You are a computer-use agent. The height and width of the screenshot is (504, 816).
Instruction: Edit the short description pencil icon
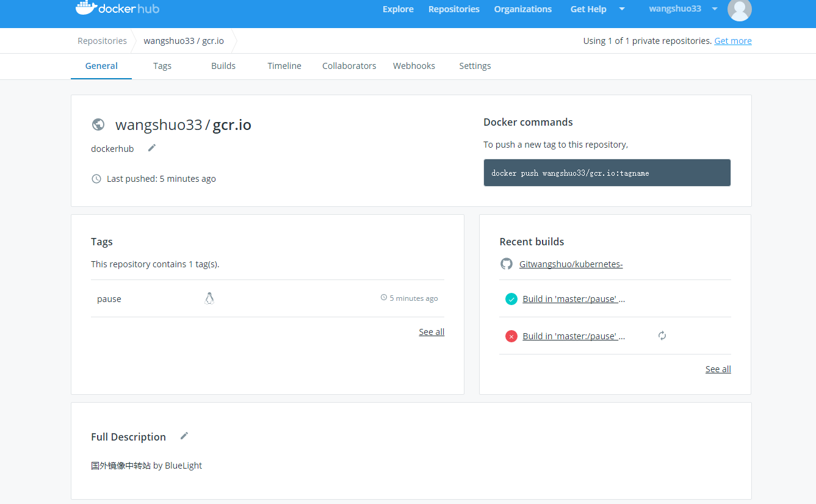pyautogui.click(x=152, y=148)
